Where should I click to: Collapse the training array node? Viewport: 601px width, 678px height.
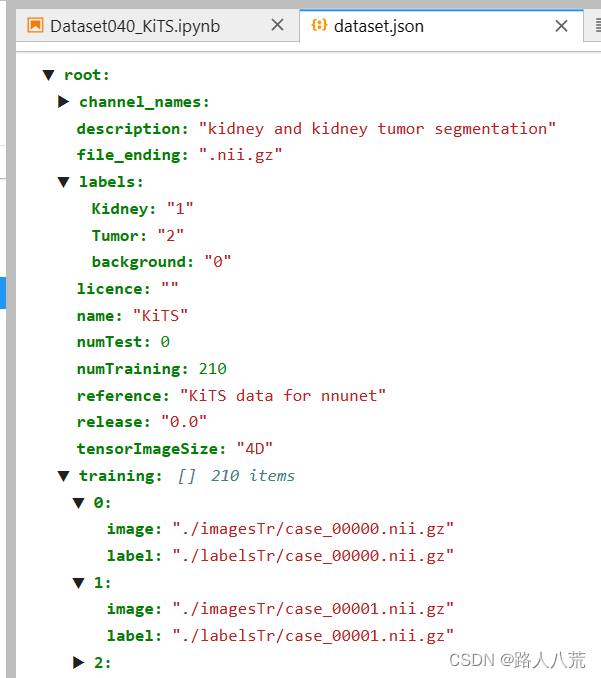tap(64, 476)
